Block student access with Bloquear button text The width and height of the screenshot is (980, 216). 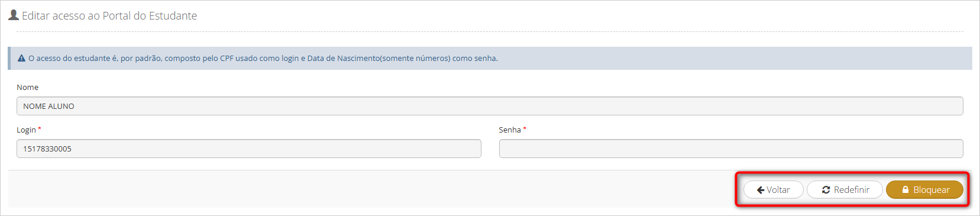point(932,190)
